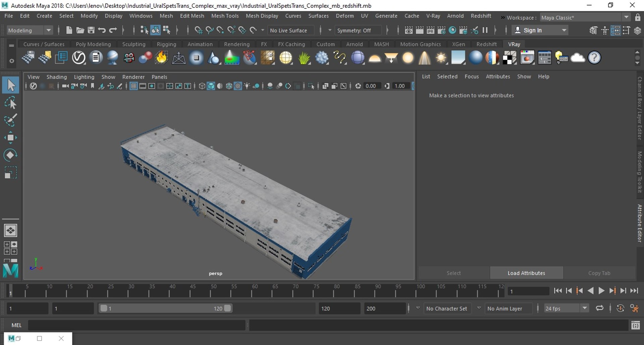Screen dimensions: 644x345
Task: Click the V-Ray logo shelf icon
Action: (x=79, y=58)
